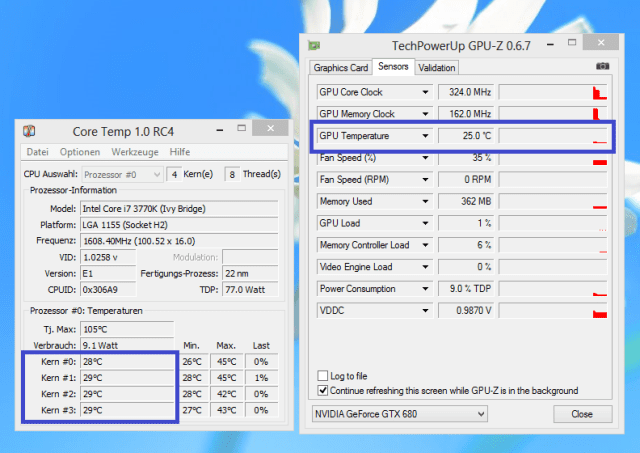Close the GPU-Z window with X
Image resolution: width=640 pixels, height=453 pixels.
[601, 42]
